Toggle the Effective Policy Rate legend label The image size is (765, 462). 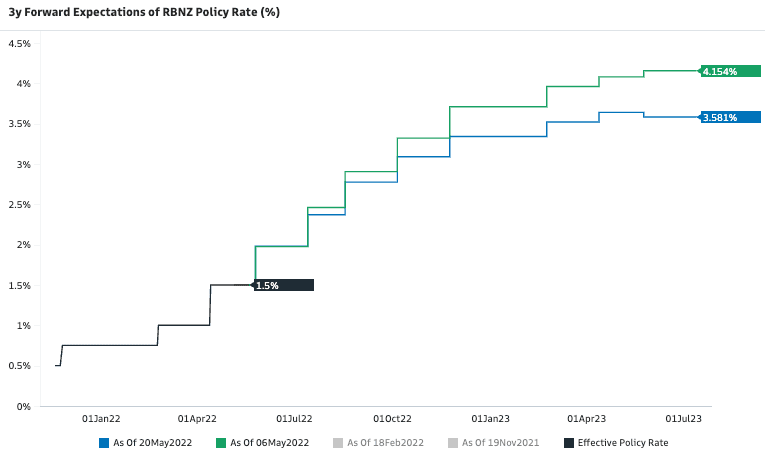(x=622, y=442)
